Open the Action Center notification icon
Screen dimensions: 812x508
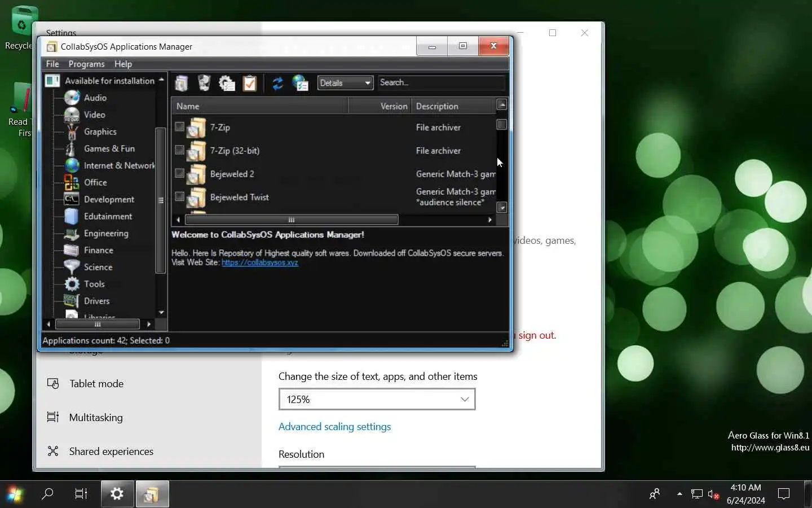click(784, 494)
